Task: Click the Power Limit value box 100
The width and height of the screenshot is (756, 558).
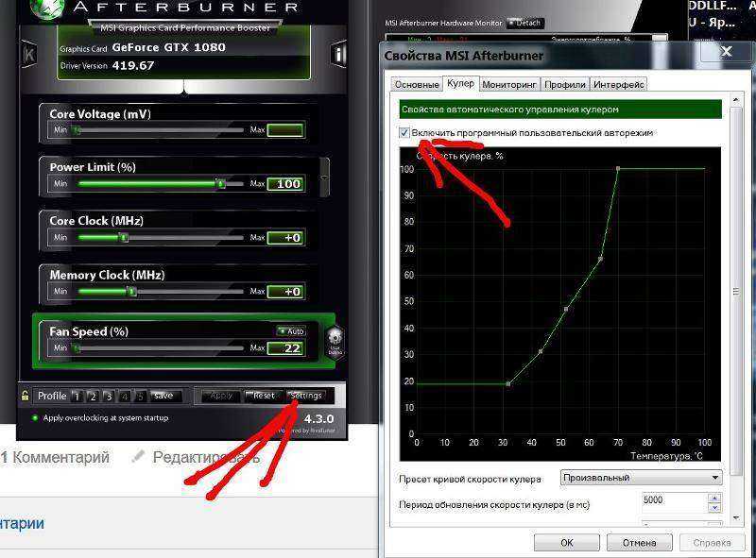Action: tap(286, 183)
